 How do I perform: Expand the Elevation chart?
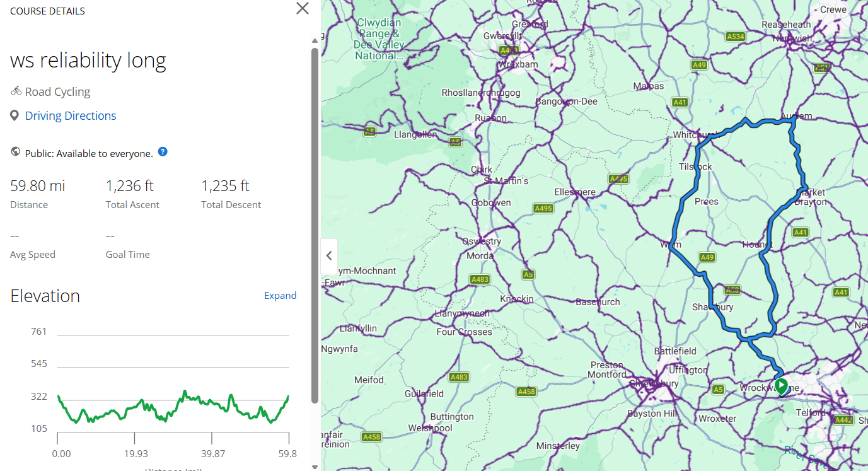pyautogui.click(x=280, y=296)
